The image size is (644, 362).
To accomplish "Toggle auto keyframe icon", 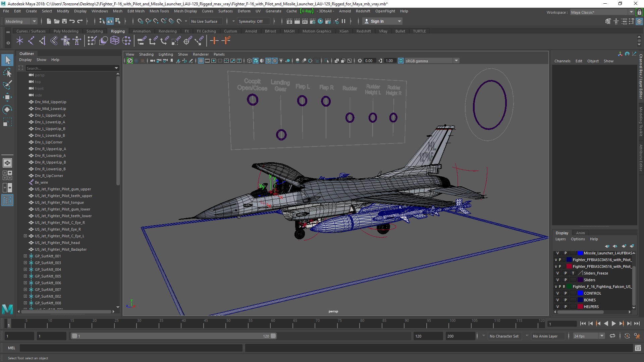I will click(627, 336).
